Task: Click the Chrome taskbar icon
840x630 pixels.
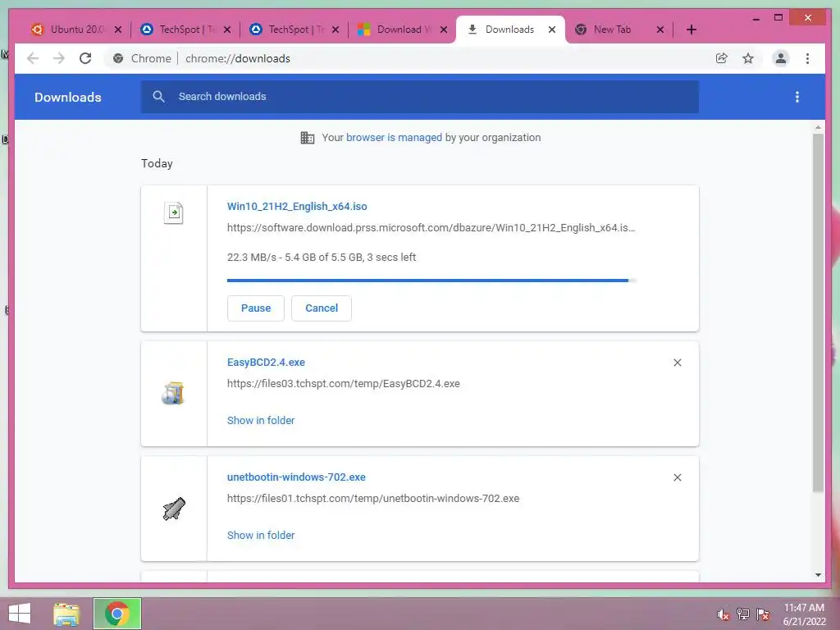Action: (117, 614)
